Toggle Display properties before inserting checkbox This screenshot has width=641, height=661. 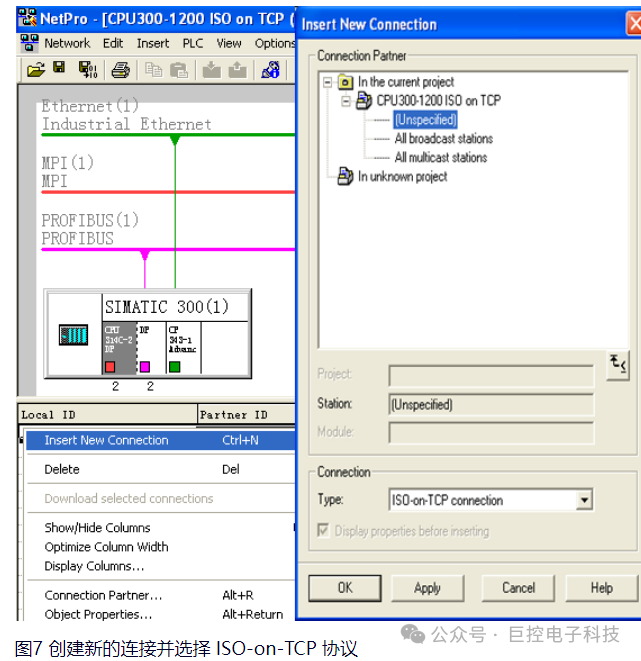tap(323, 530)
